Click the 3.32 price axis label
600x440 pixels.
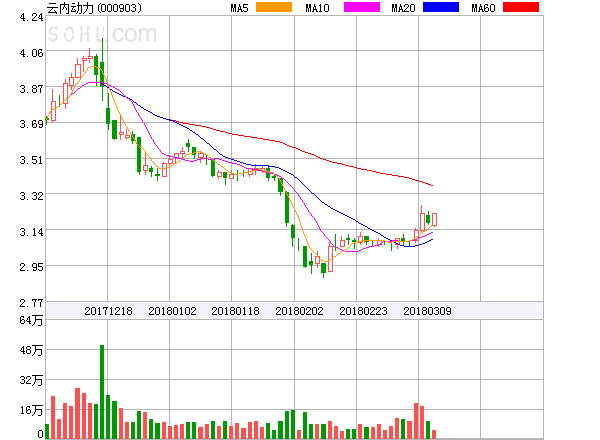point(31,196)
